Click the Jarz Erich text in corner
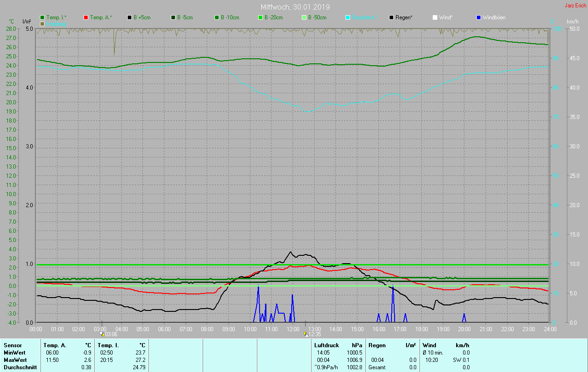The width and height of the screenshot is (588, 372). (x=575, y=6)
